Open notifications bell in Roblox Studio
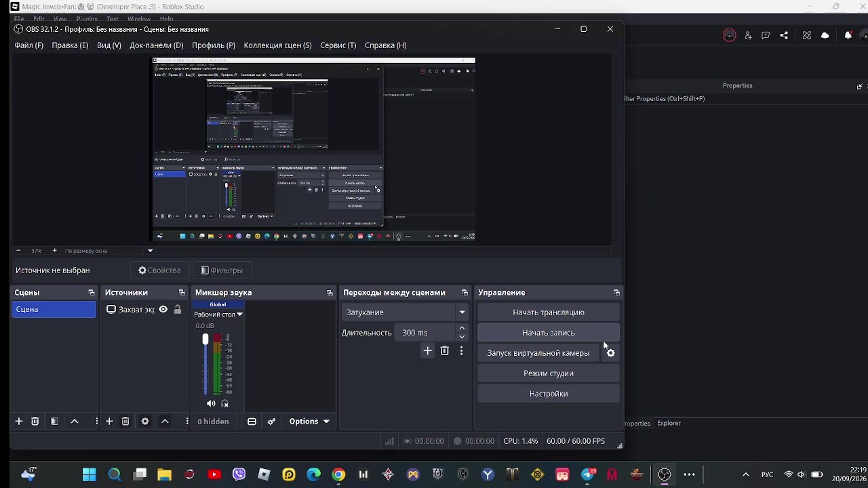The image size is (868, 488). (x=848, y=35)
